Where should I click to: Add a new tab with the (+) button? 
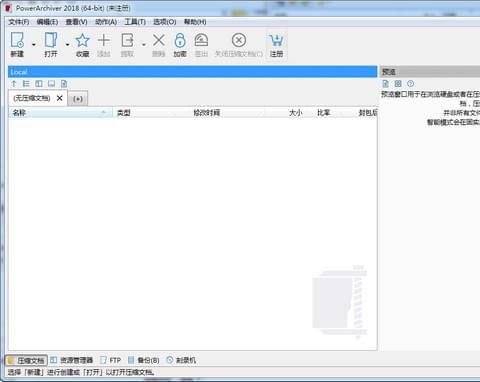pos(78,99)
